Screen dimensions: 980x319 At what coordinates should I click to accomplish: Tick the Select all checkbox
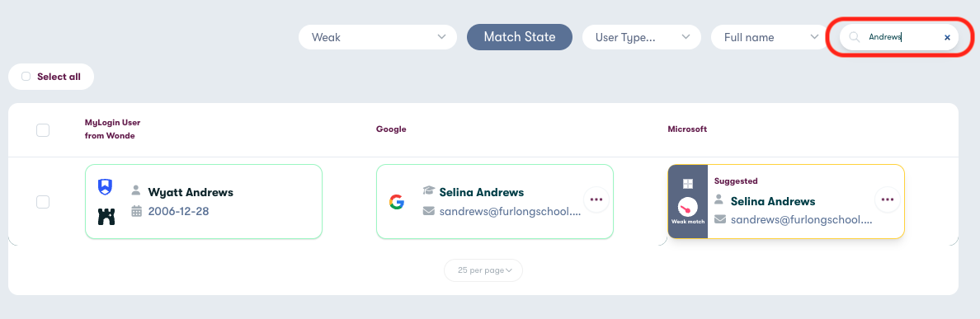pos(26,77)
